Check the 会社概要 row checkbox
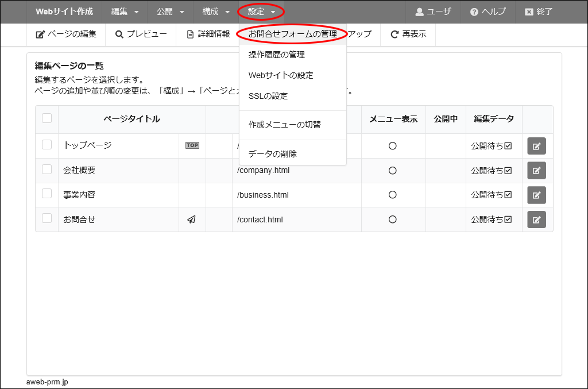Screen dimensions: 588x389 tap(47, 170)
